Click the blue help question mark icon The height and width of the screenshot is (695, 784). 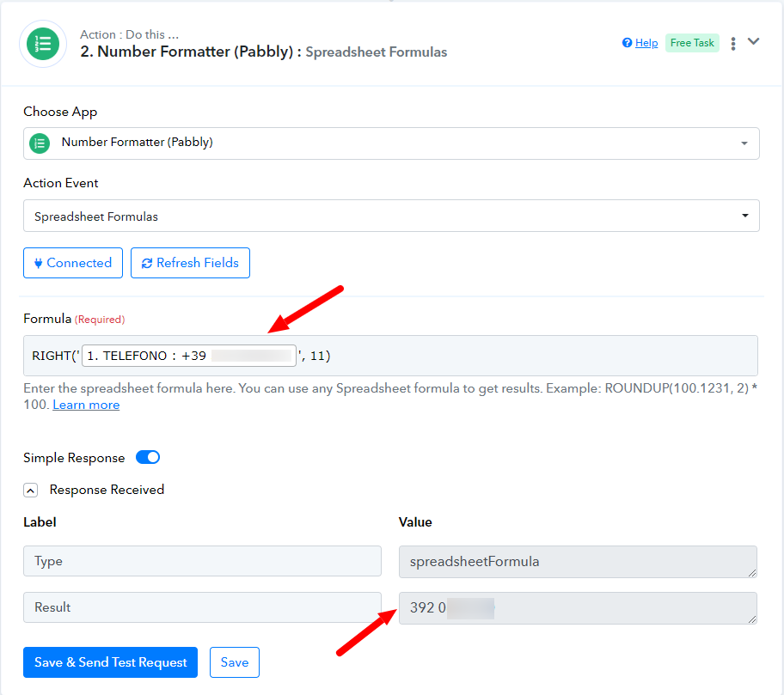pos(627,42)
